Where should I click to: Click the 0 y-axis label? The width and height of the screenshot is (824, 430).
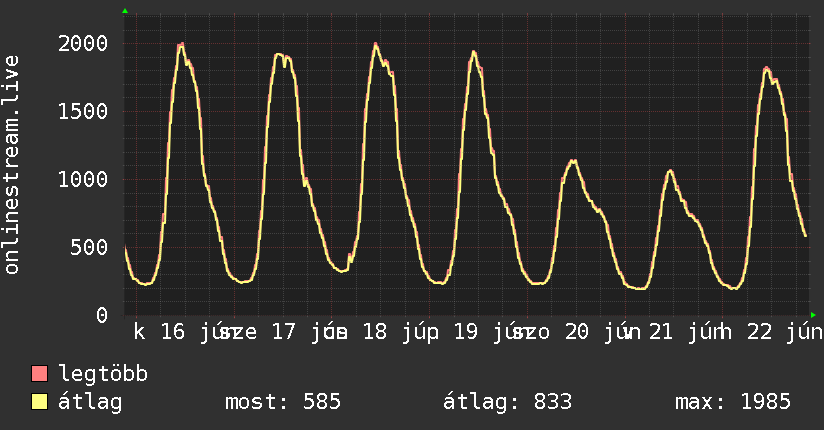tap(102, 315)
